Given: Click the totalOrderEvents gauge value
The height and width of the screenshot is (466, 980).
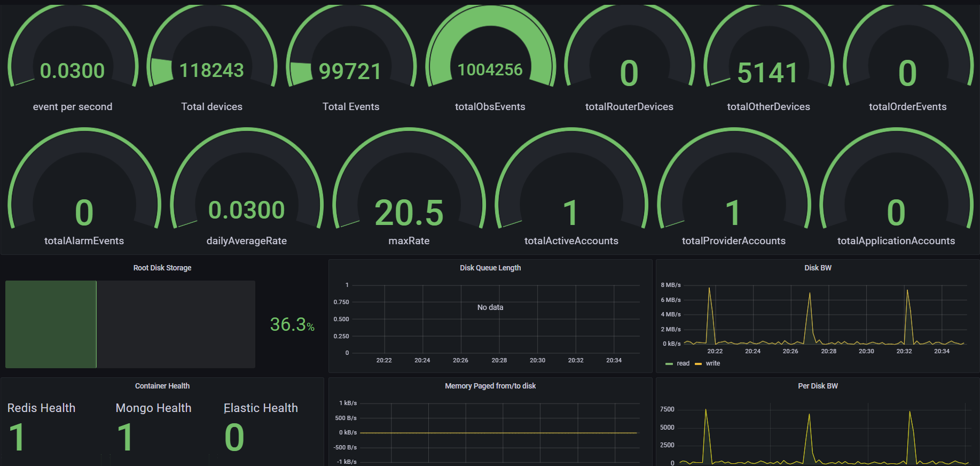Looking at the screenshot, I should pyautogui.click(x=907, y=73).
